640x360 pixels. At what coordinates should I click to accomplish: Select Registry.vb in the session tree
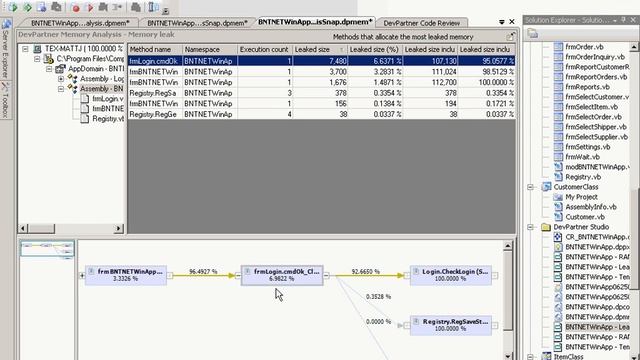click(108, 119)
